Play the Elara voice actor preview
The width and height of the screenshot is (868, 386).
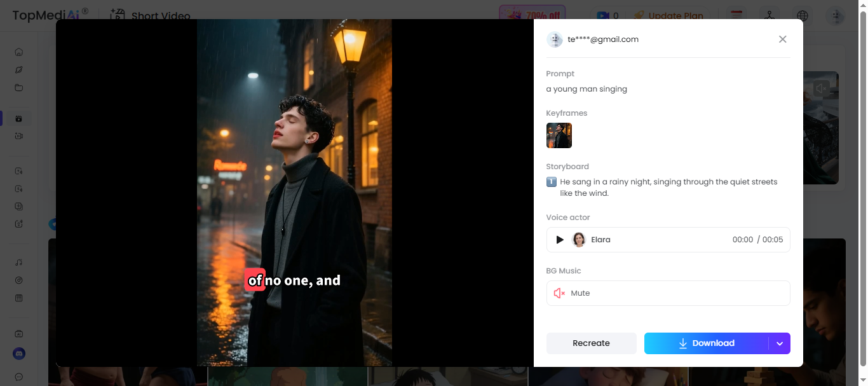tap(560, 240)
